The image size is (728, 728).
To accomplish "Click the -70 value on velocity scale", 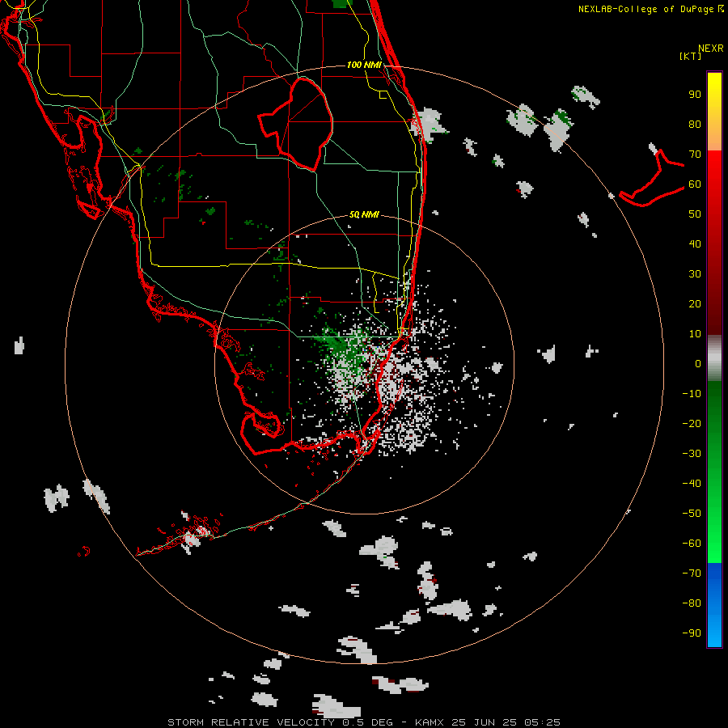I will pos(692,574).
